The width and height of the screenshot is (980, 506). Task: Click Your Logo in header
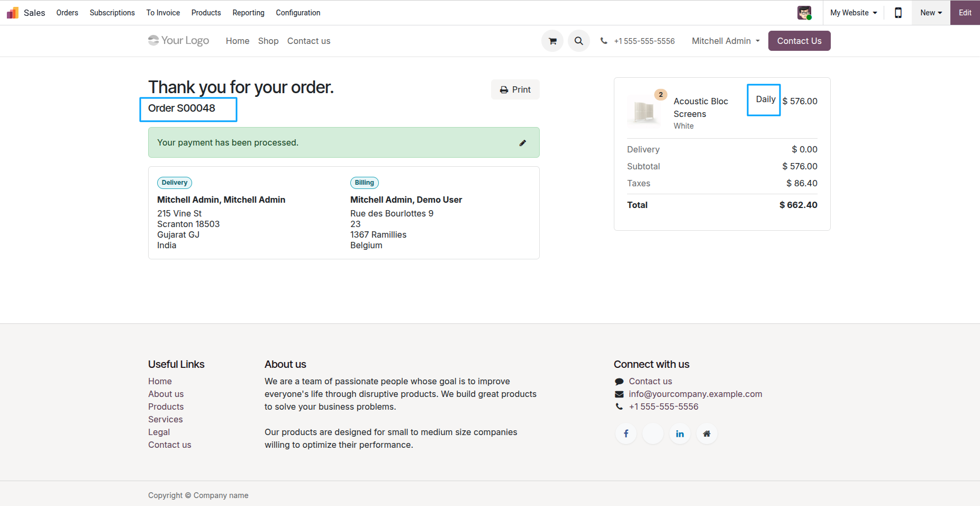click(179, 41)
